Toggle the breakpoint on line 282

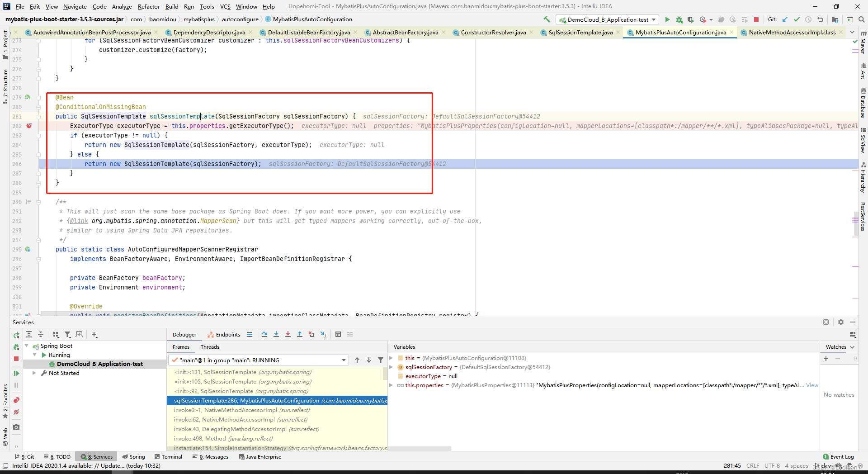coord(29,126)
